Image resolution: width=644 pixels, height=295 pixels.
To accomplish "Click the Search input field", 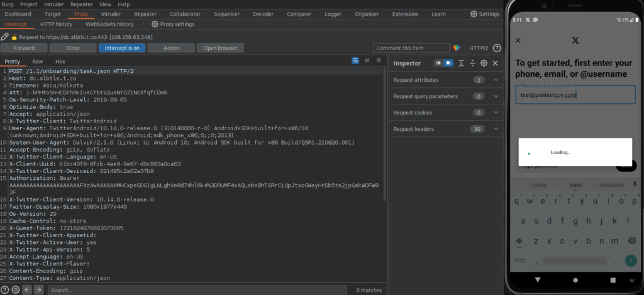I will tap(197, 290).
